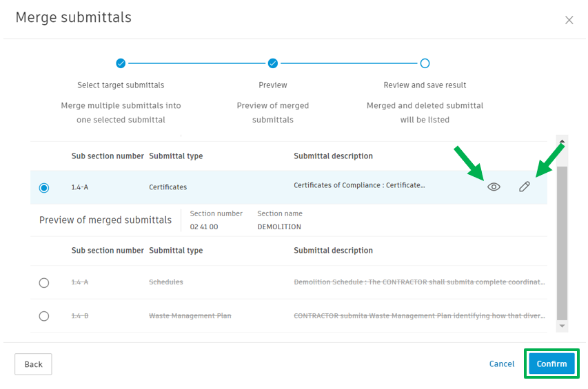Click the 'Select target submittals' step label

(x=121, y=85)
